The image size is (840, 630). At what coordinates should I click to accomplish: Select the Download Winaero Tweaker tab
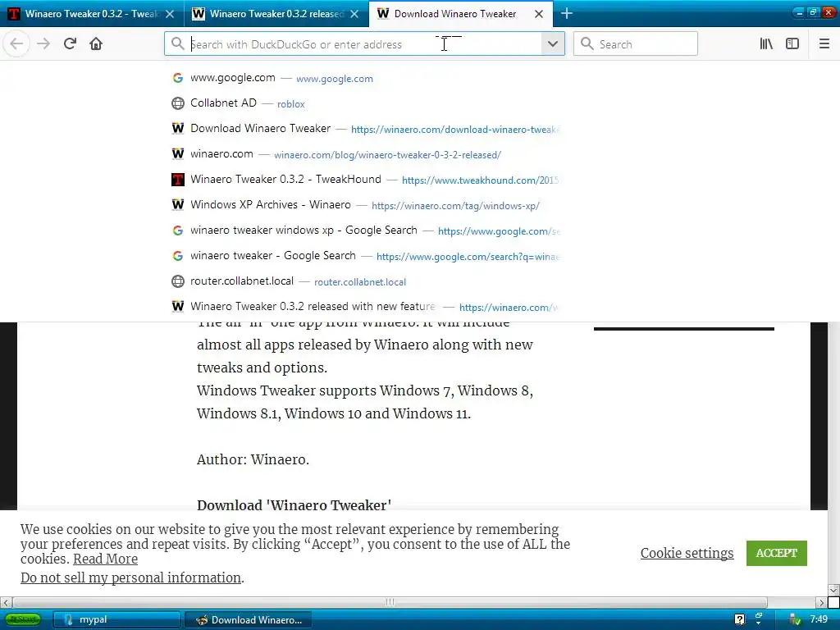click(x=461, y=14)
